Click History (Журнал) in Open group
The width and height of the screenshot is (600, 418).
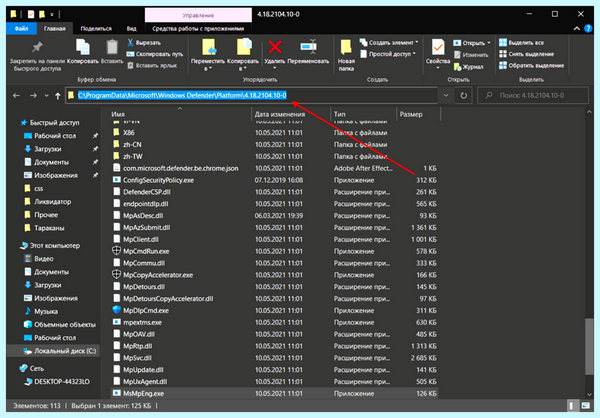pyautogui.click(x=469, y=67)
